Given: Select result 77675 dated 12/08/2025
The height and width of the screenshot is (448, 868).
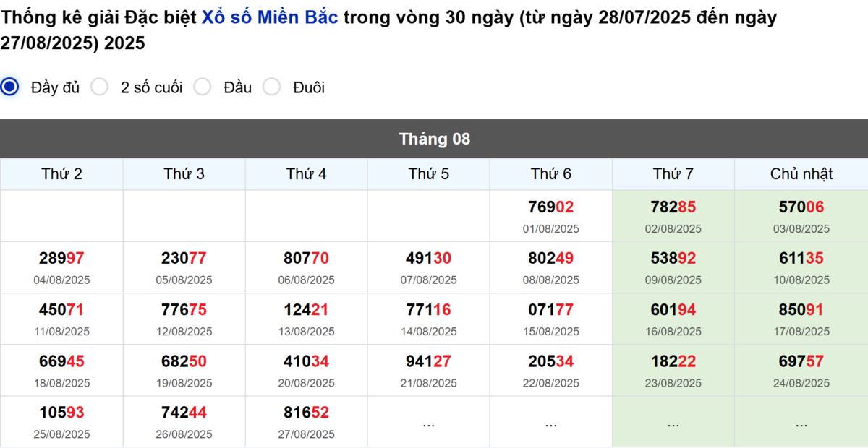Looking at the screenshot, I should [184, 310].
